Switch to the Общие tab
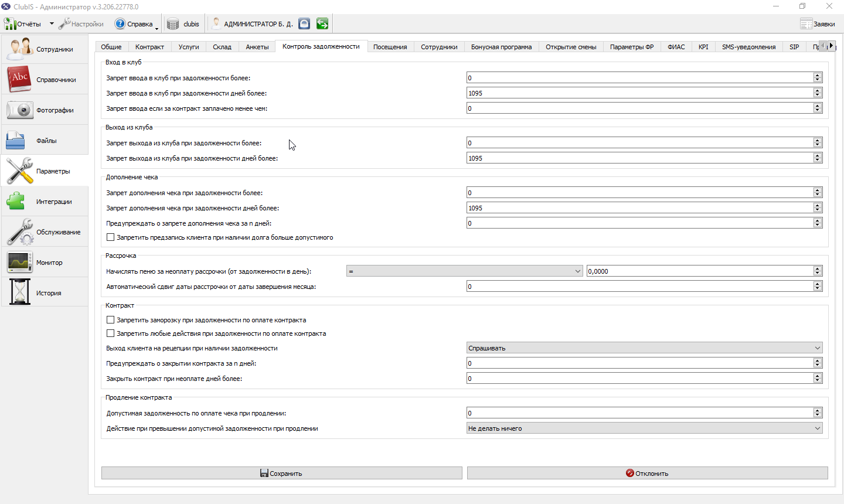The image size is (844, 504). [111, 47]
